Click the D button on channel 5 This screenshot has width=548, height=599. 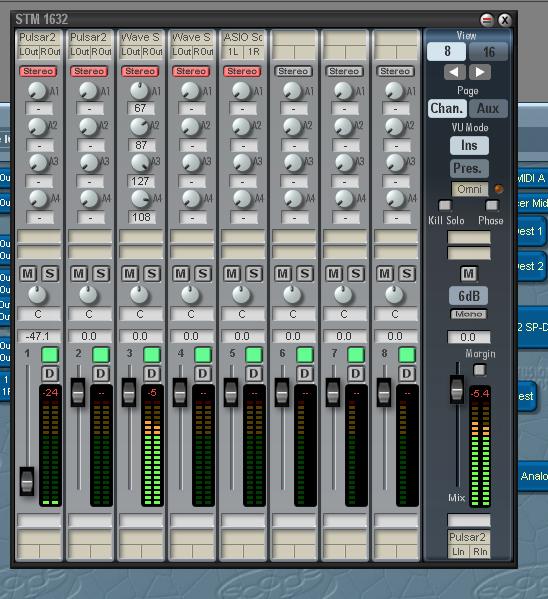click(x=254, y=374)
